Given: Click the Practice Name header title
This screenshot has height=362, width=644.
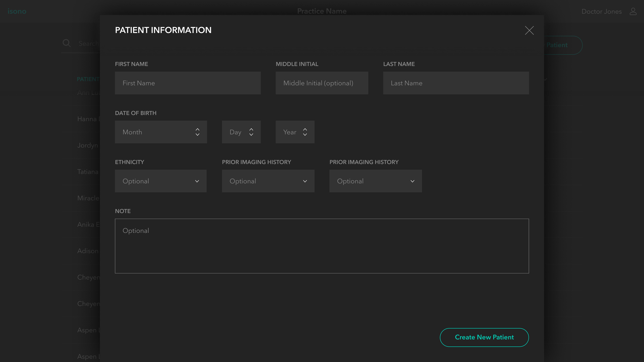Looking at the screenshot, I should point(322,11).
